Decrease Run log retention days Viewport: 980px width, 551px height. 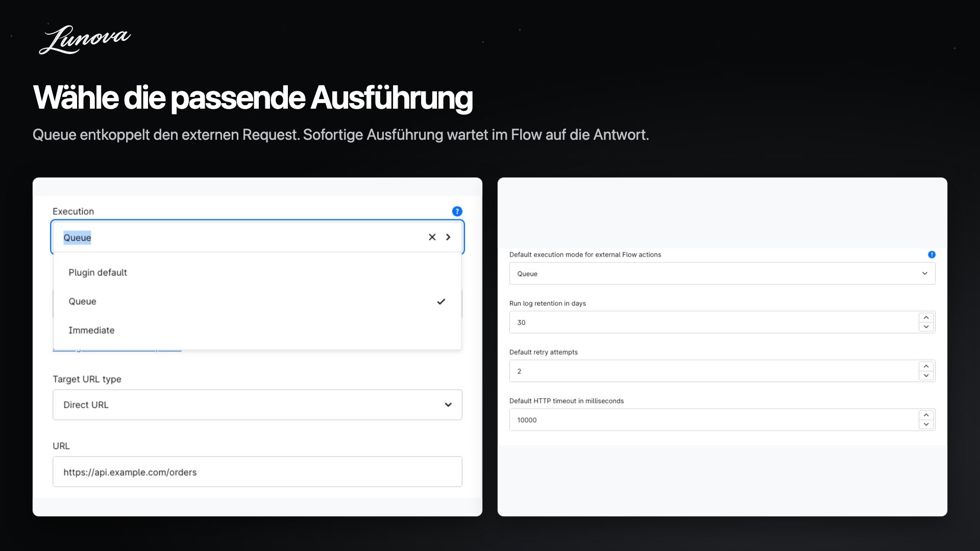click(926, 327)
